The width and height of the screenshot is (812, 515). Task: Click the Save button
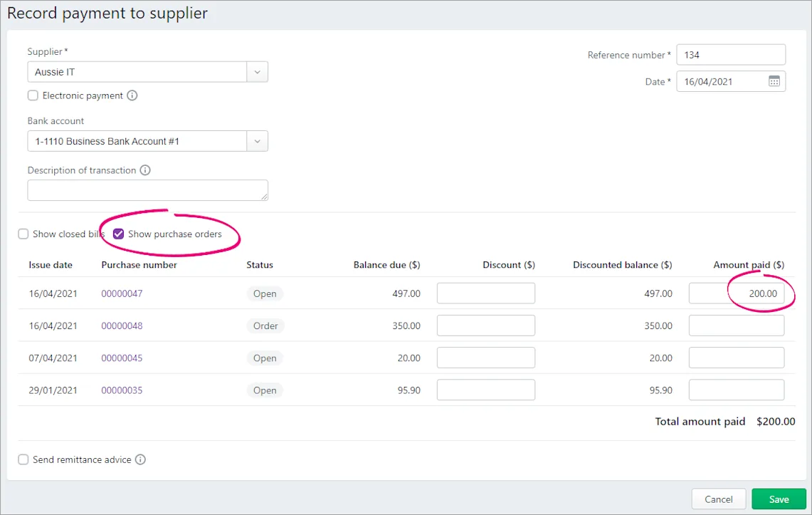(x=779, y=499)
